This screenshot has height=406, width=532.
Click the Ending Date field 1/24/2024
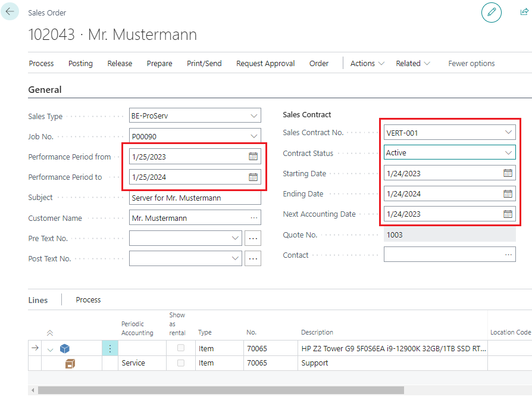pos(449,193)
